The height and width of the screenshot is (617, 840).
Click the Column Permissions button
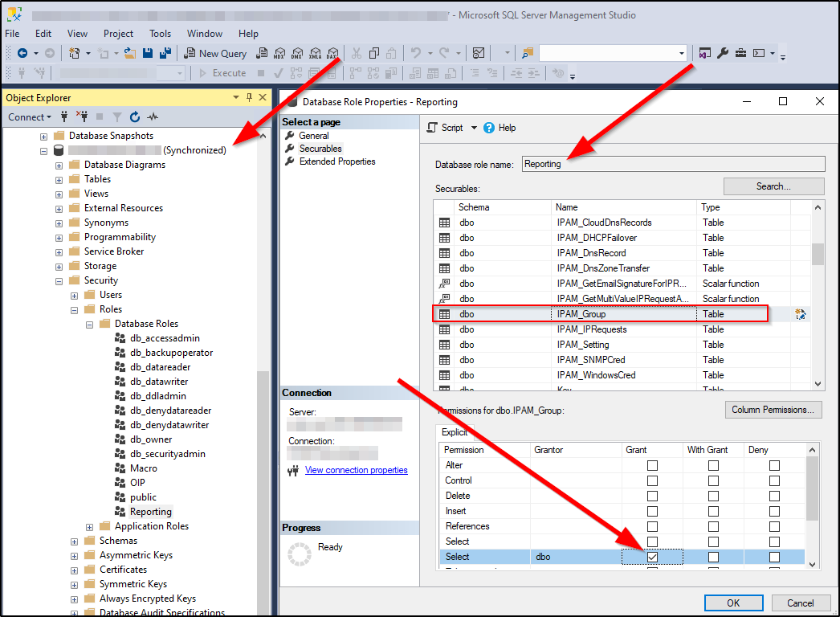click(773, 410)
